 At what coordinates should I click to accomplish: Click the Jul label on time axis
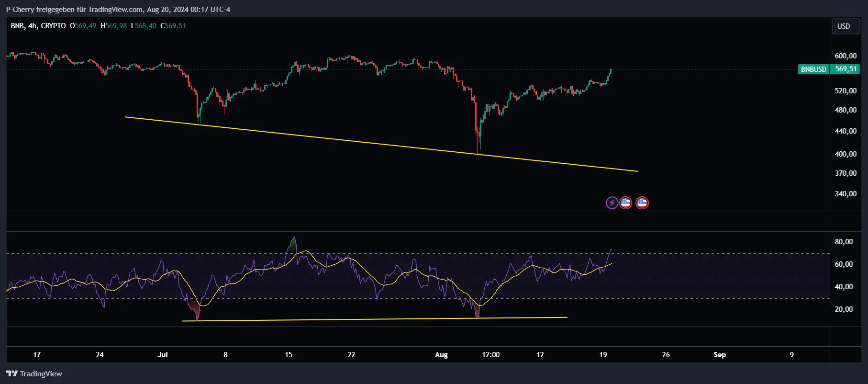[163, 355]
